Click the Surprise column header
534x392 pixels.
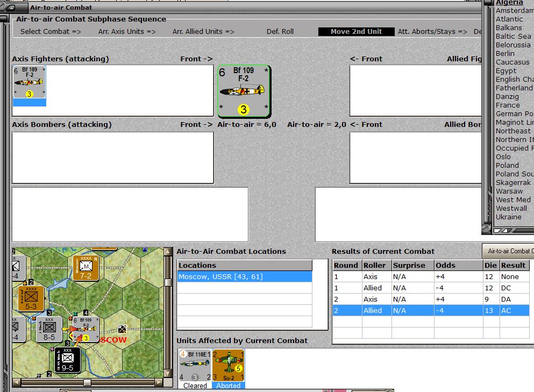click(x=413, y=265)
